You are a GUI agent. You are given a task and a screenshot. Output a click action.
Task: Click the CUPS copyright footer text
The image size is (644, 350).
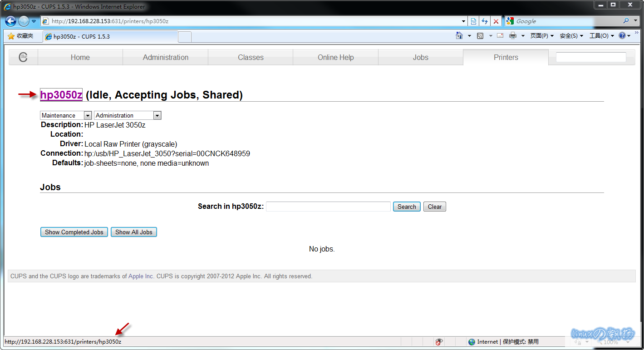click(x=161, y=276)
